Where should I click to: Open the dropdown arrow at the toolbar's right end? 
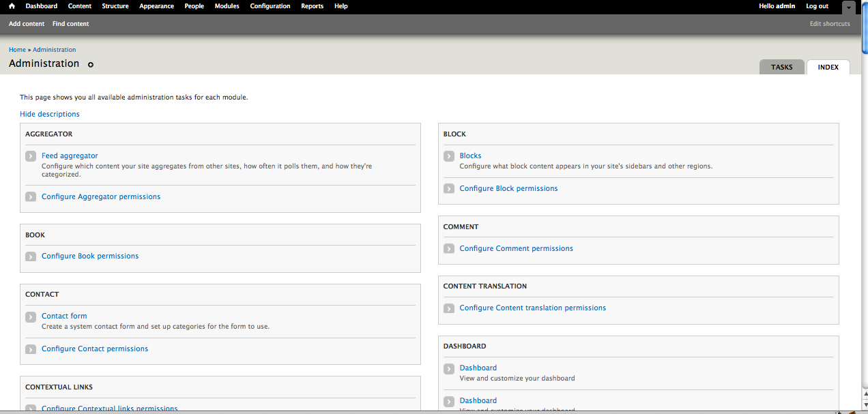pos(848,7)
